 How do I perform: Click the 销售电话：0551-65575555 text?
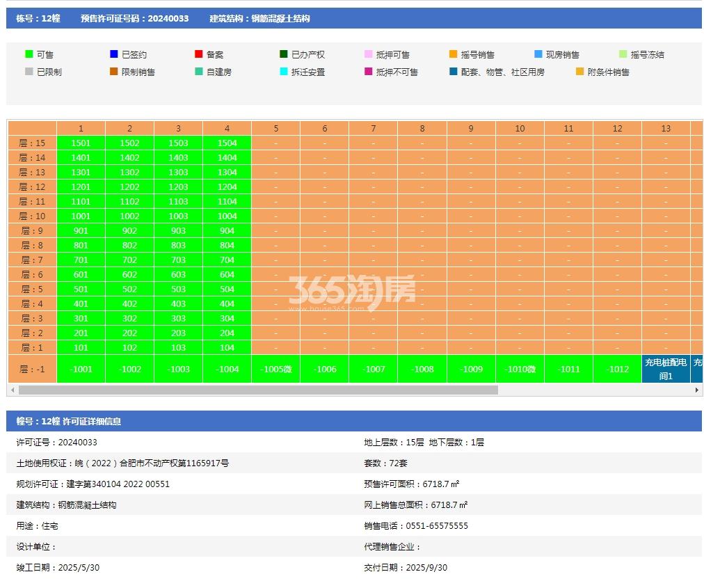click(416, 526)
